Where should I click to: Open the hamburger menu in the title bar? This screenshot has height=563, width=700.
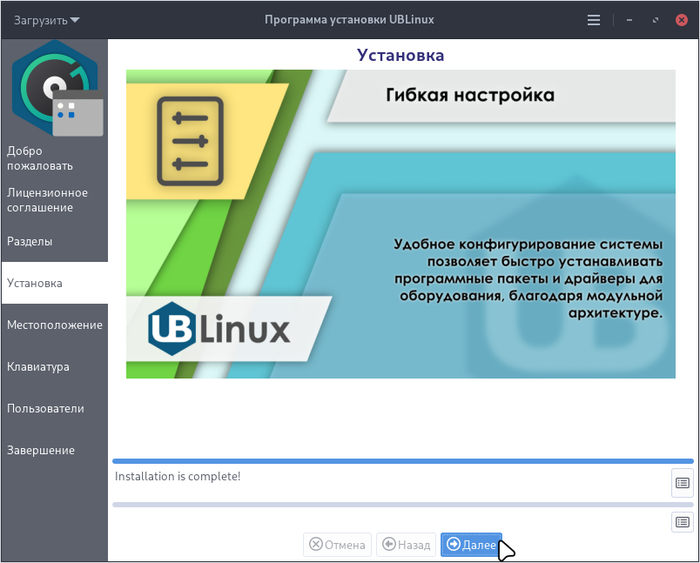[593, 20]
